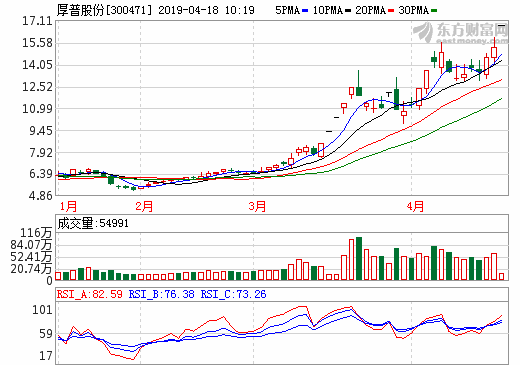Image resolution: width=520 pixels, height=365 pixels.
Task: Click the RSI_B:76.38 indicator label
Action: click(161, 294)
